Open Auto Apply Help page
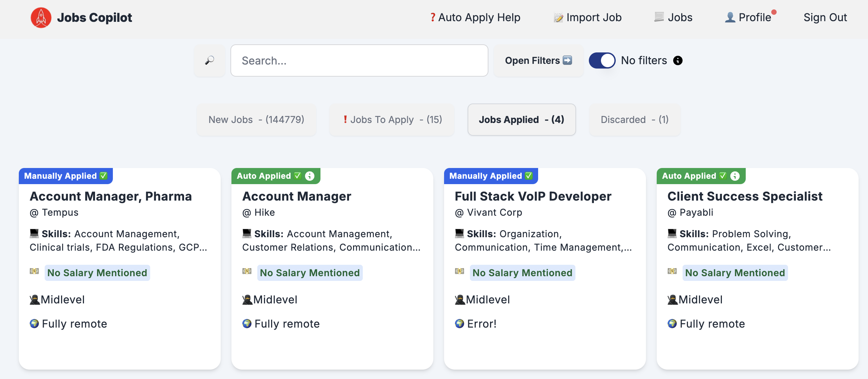Viewport: 868px width, 379px height. (475, 17)
